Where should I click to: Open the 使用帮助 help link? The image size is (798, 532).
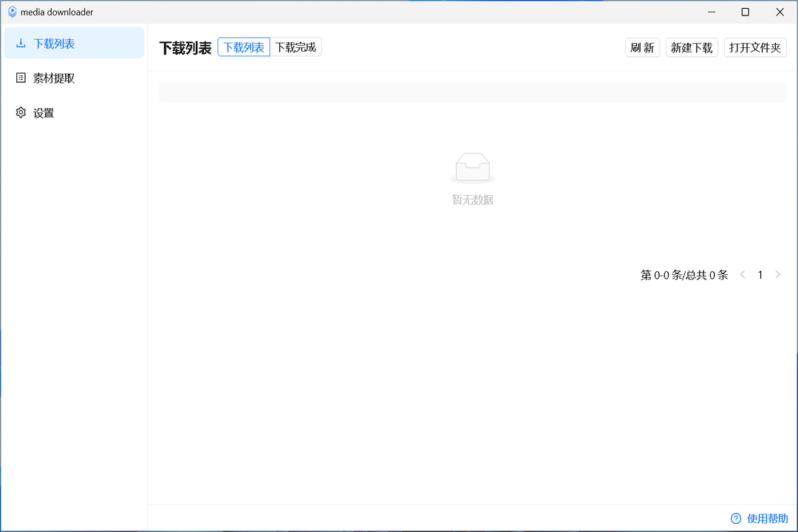(x=767, y=518)
